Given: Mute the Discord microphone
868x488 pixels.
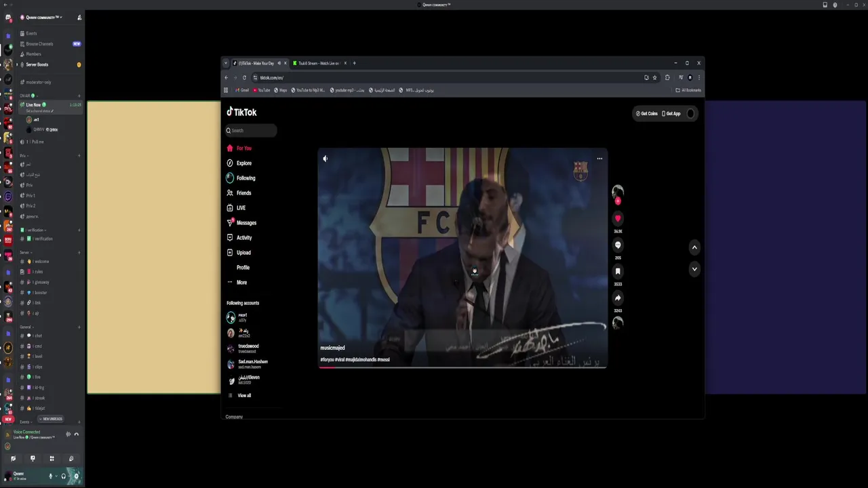Looking at the screenshot, I should 50,476.
